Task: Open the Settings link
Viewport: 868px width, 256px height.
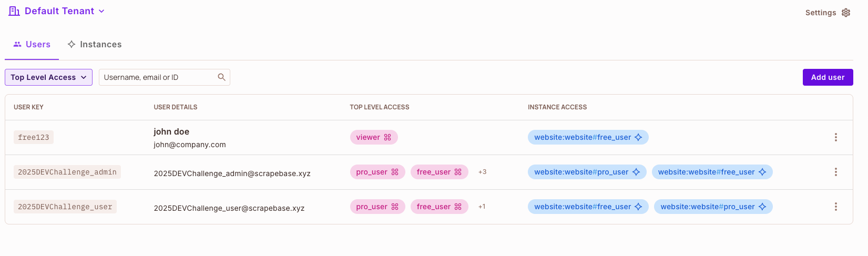Action: (x=828, y=13)
